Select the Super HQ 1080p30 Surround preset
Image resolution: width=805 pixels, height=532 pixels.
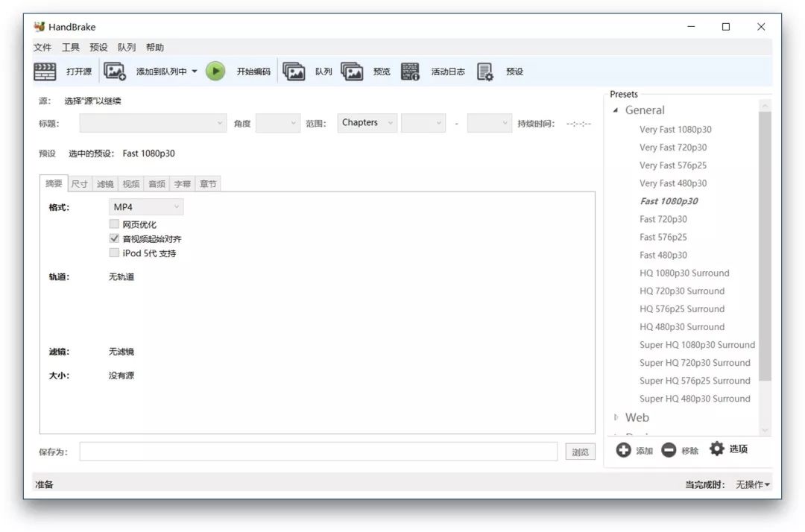697,345
